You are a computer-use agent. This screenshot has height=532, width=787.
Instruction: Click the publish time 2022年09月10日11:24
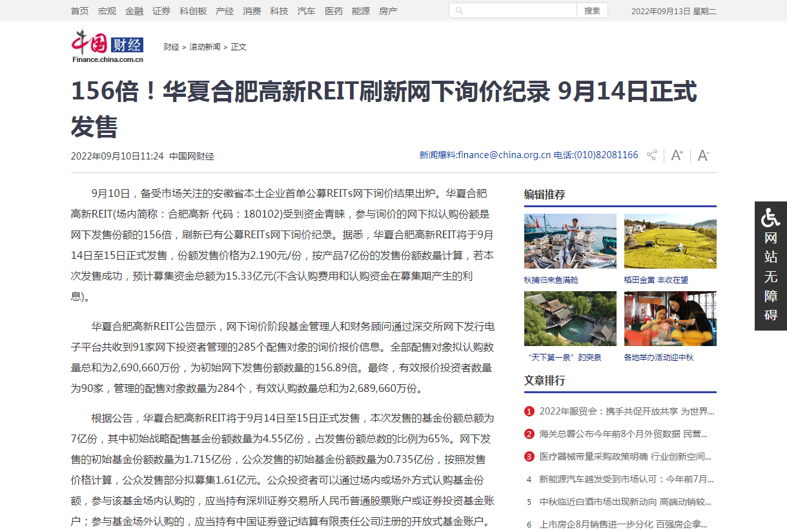tap(118, 156)
